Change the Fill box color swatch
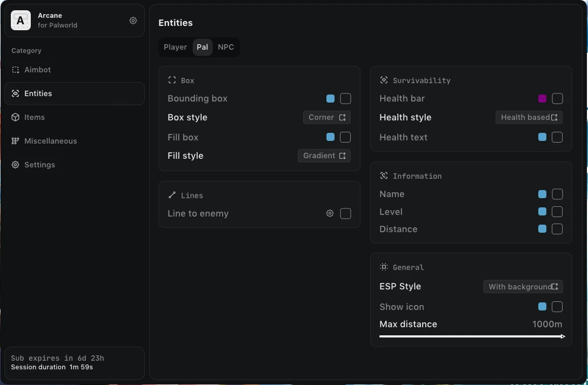 pos(330,137)
